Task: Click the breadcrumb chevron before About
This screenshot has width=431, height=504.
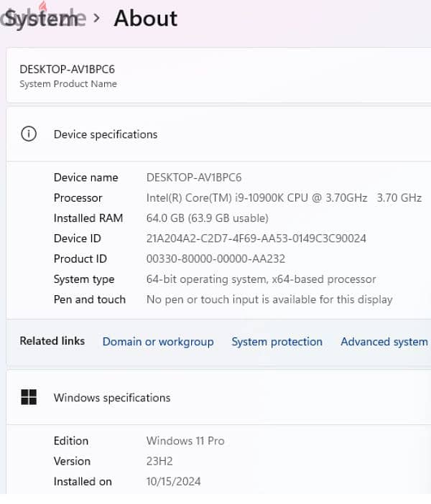Action: click(x=96, y=18)
